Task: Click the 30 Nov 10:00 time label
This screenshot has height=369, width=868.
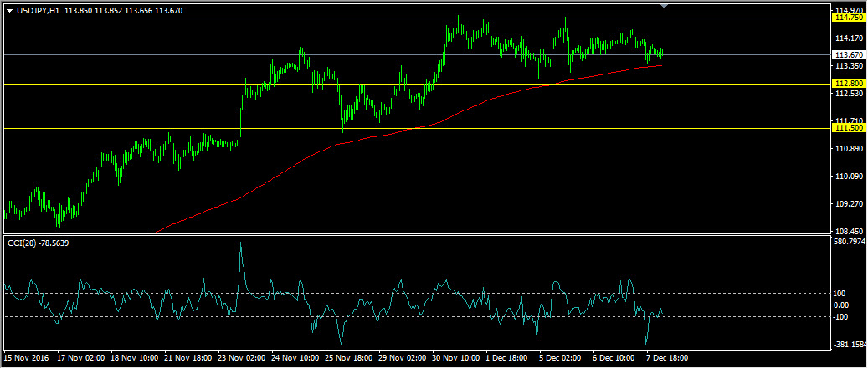Action: click(457, 358)
